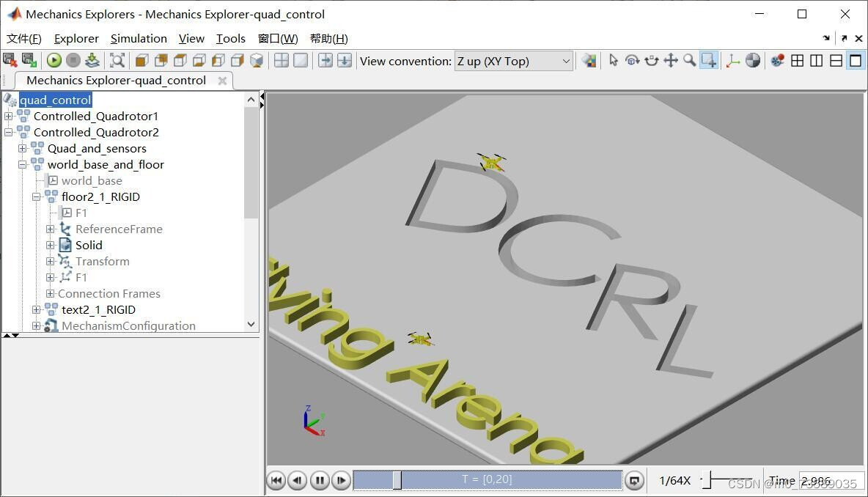Open the Simulation menu
This screenshot has width=868, height=497.
139,39
